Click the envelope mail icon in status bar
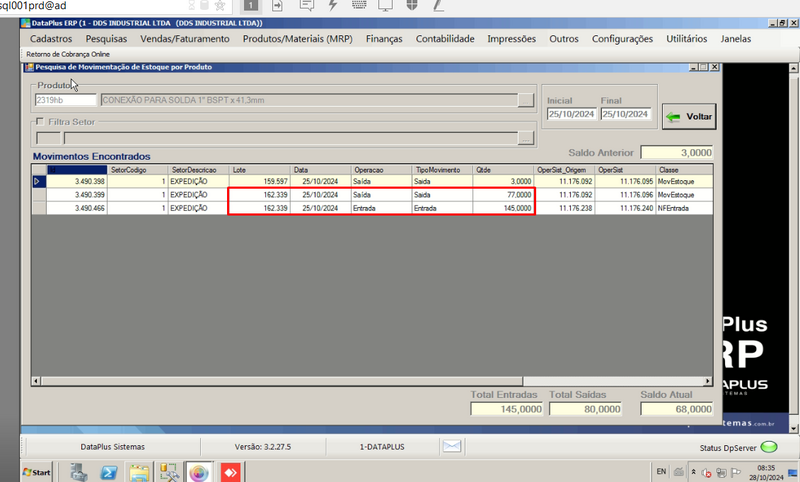This screenshot has width=800, height=482. [x=452, y=446]
